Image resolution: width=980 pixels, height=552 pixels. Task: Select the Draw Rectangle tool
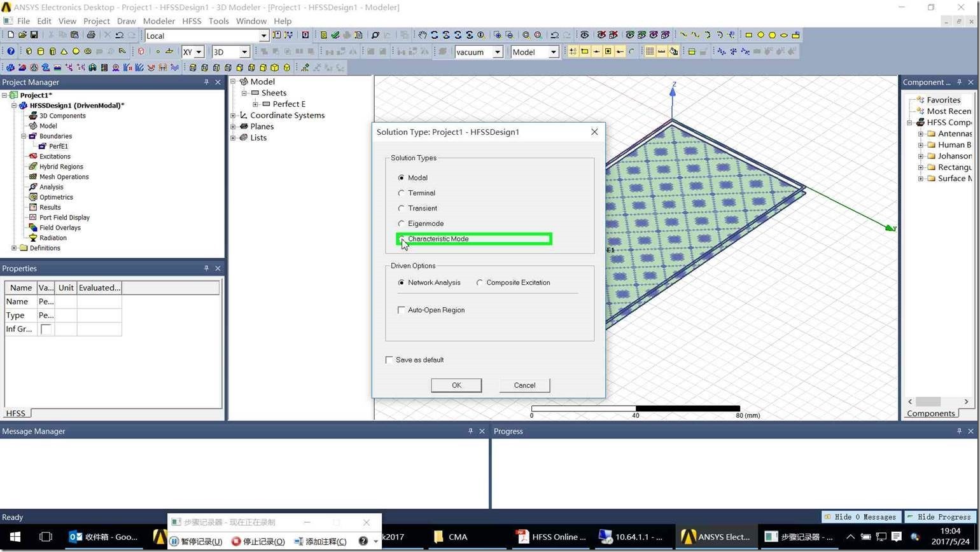click(748, 35)
